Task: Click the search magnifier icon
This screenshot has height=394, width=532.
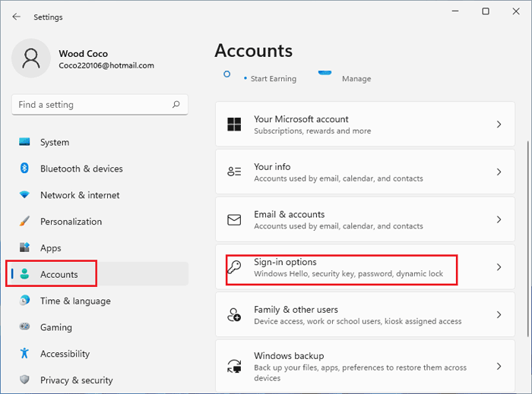Action: tap(176, 104)
